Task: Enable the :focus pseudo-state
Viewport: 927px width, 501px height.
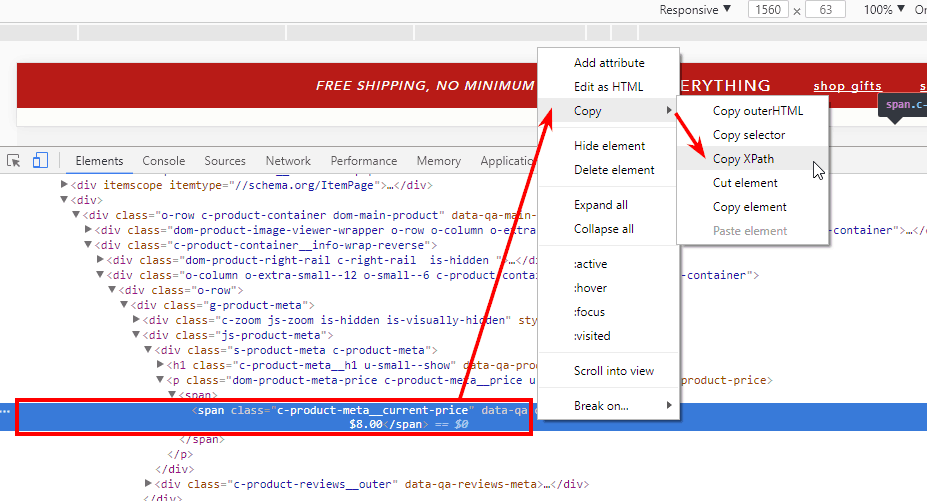Action: coord(591,312)
